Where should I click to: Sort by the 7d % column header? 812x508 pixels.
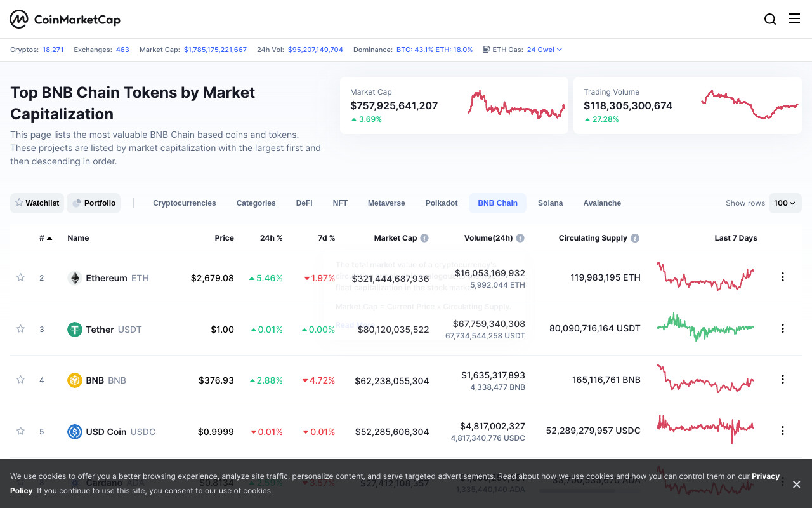327,238
